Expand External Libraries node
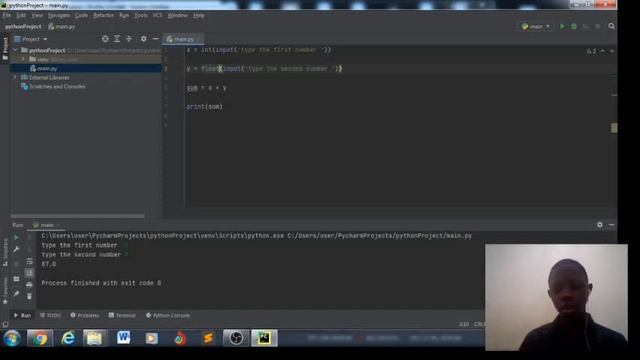 pyautogui.click(x=16, y=77)
